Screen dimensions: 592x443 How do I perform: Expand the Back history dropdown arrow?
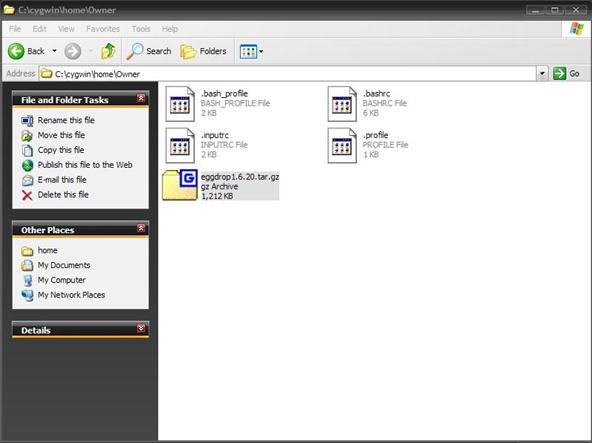pos(54,51)
